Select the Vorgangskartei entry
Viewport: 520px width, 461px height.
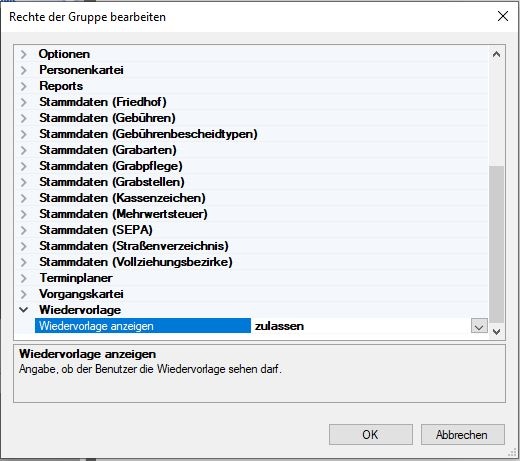click(x=81, y=294)
